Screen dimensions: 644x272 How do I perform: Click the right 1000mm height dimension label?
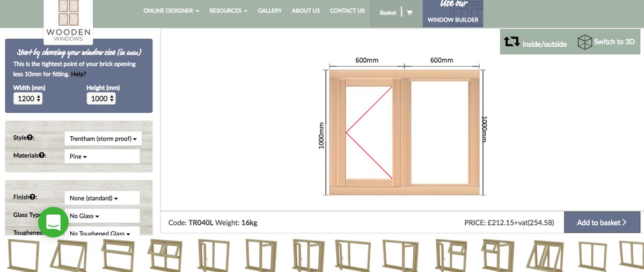[x=485, y=129]
